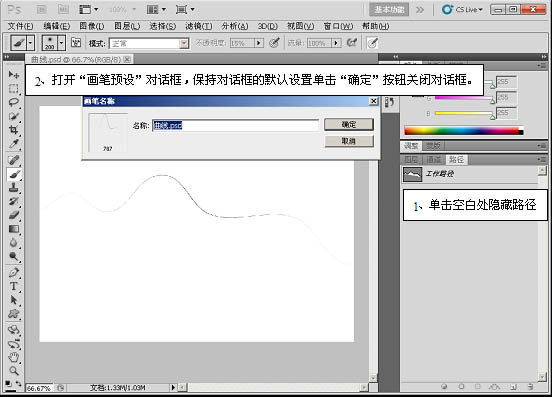Close the brush name dialog
552x397 pixels.
click(373, 101)
